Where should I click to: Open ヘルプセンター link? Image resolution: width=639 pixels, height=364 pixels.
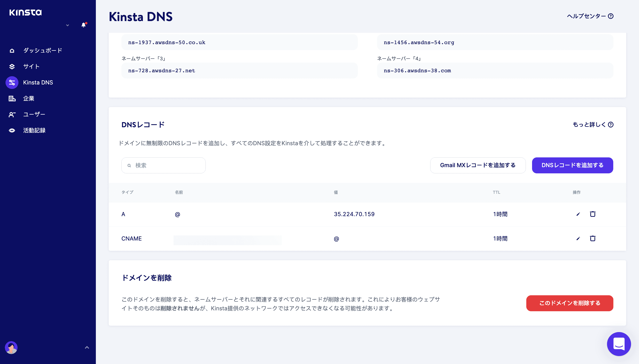click(x=587, y=16)
